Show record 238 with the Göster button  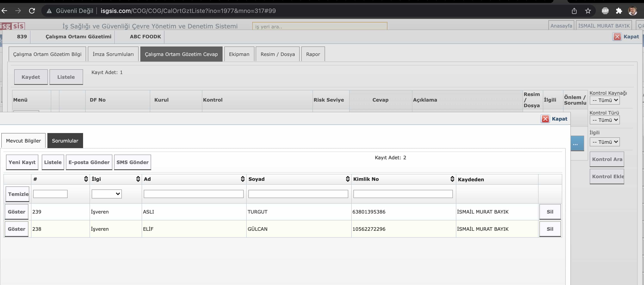pos(17,229)
